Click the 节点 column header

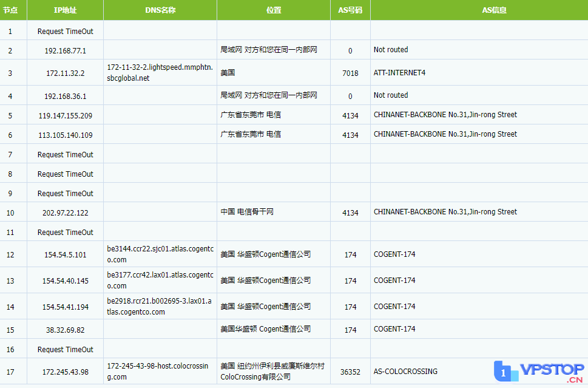10,10
